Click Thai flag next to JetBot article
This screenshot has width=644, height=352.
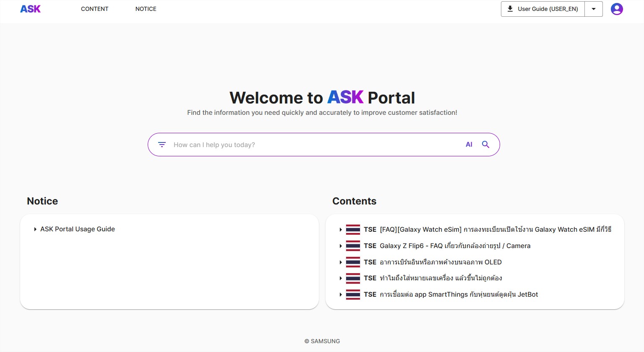[353, 295]
